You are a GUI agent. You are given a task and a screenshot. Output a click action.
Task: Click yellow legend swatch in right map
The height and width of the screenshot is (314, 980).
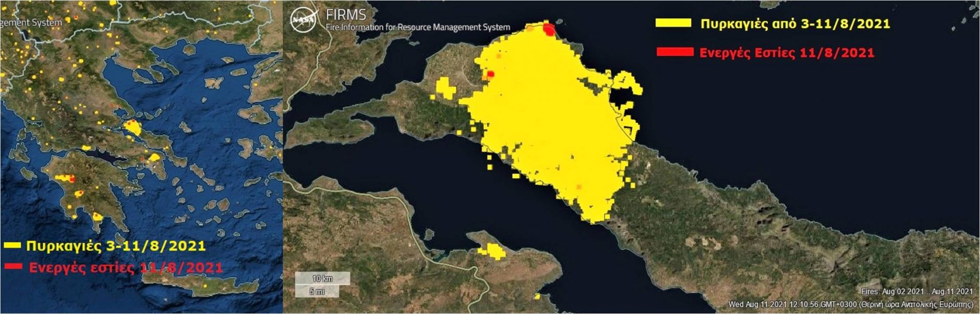(x=673, y=23)
